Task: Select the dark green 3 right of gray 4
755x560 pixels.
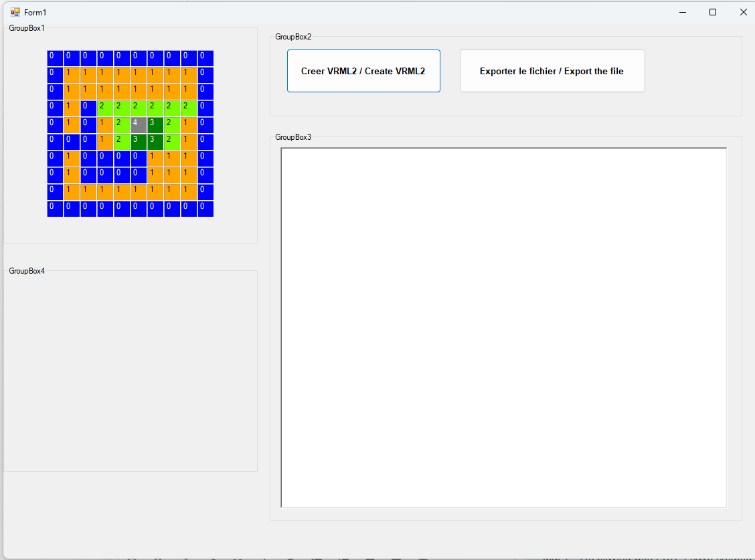Action: [x=155, y=124]
